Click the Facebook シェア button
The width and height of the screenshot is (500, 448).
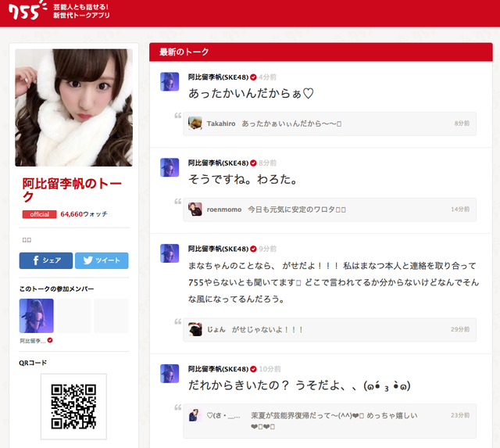click(46, 260)
